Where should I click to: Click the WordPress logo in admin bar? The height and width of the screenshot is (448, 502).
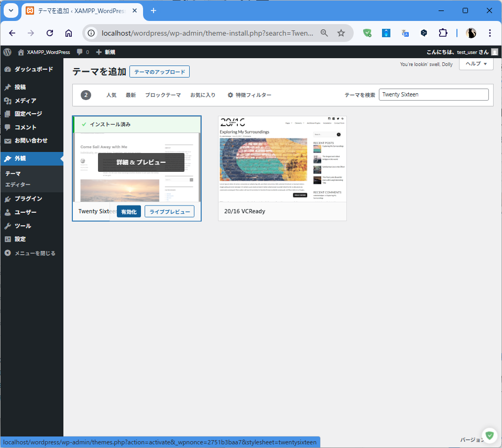(x=7, y=52)
